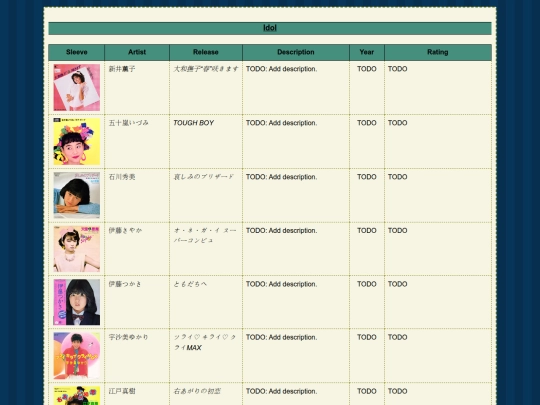
Task: Open the TOUGH BOY yellow sleeve image
Action: 77,142
